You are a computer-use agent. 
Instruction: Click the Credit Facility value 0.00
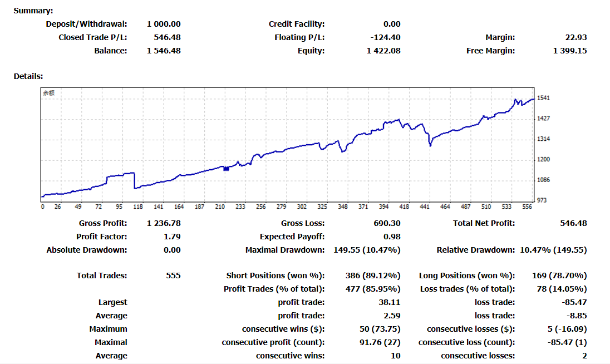(x=392, y=24)
